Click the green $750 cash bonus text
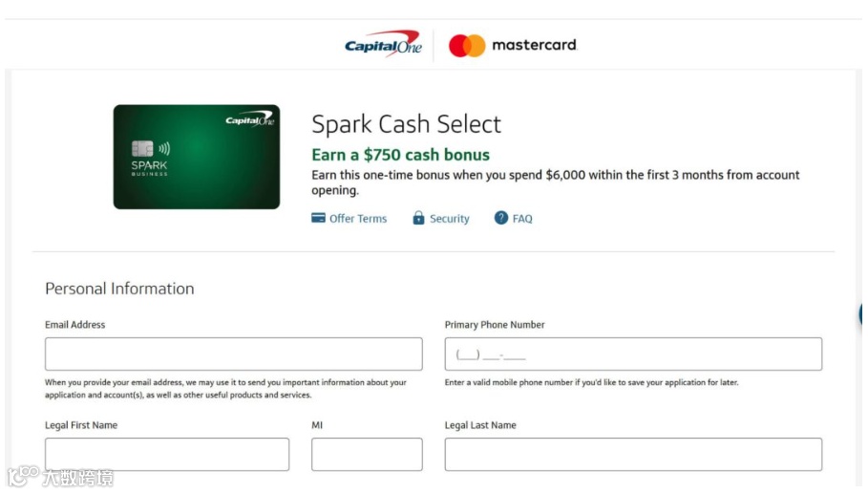Viewport: 868px width, 494px height. coord(400,155)
